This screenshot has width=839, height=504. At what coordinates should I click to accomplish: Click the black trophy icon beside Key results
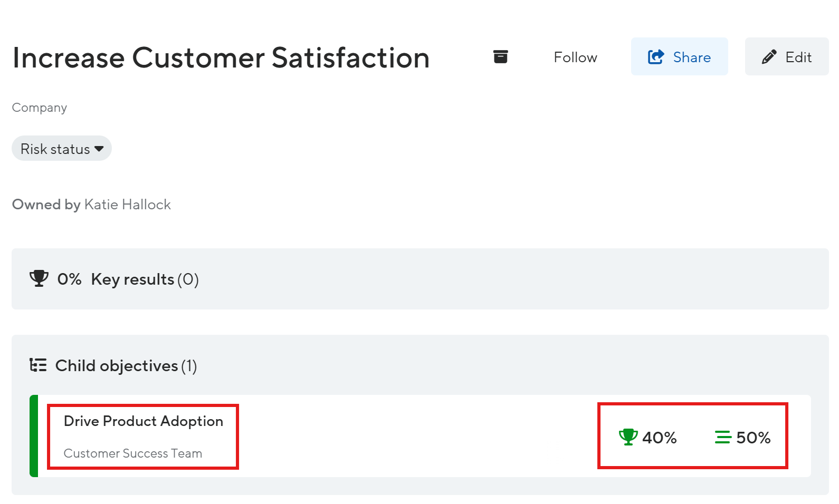tap(39, 278)
